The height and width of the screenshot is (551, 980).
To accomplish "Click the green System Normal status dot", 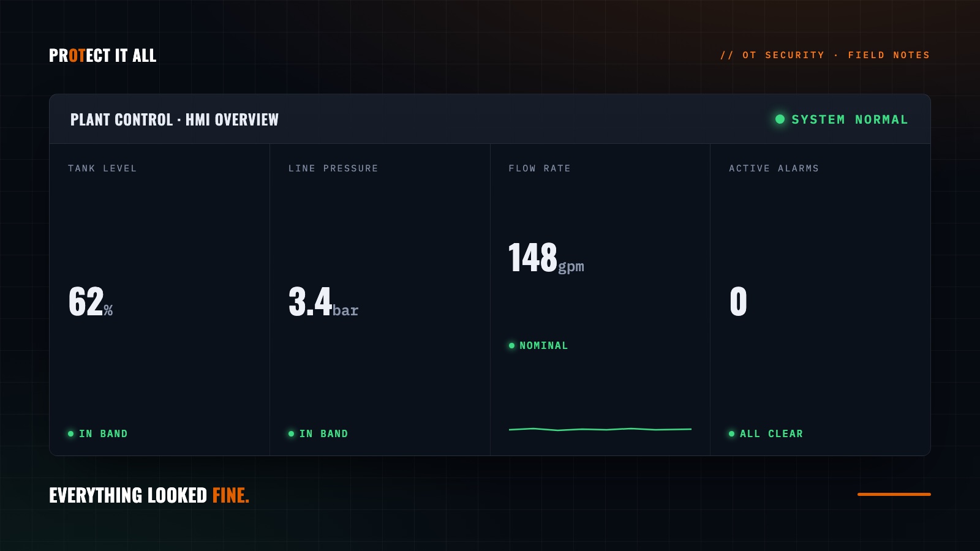I will (780, 119).
